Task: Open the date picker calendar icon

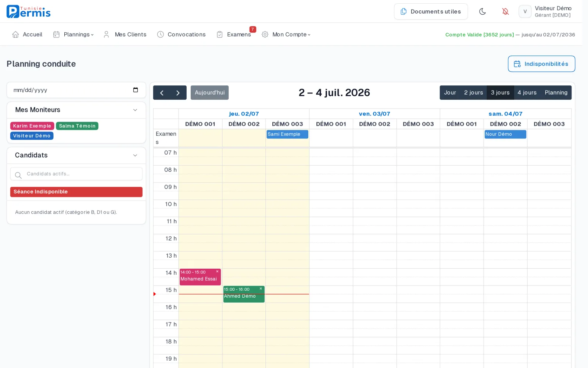Action: [x=136, y=90]
